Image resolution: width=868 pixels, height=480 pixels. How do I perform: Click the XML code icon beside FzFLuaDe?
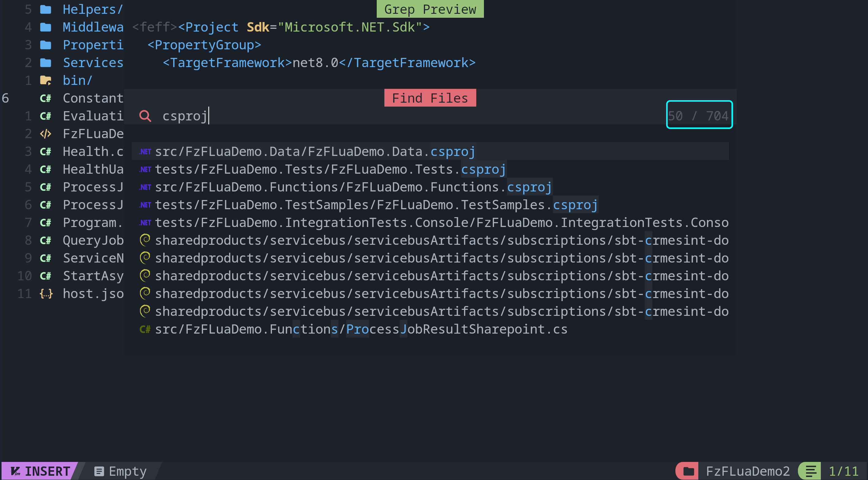point(46,134)
